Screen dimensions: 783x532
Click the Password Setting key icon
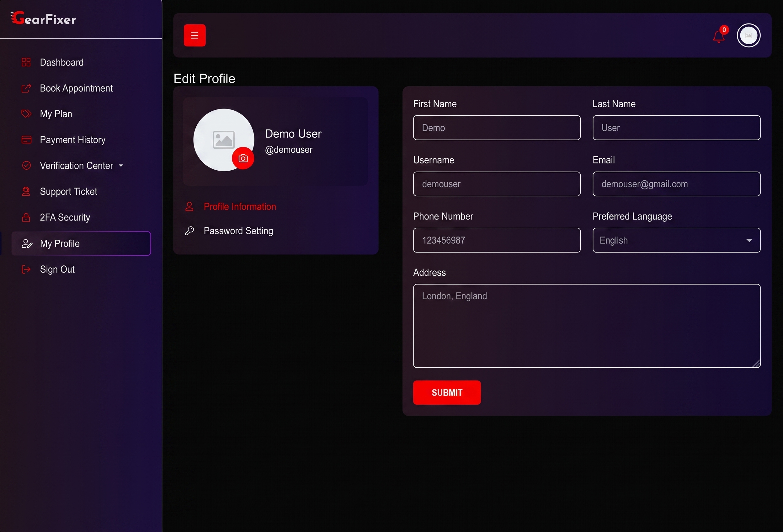189,231
